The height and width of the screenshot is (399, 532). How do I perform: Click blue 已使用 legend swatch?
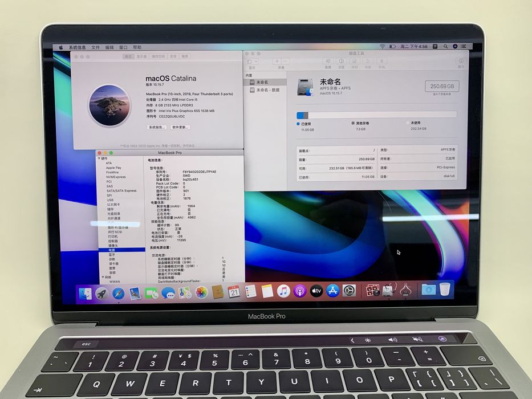coord(298,124)
